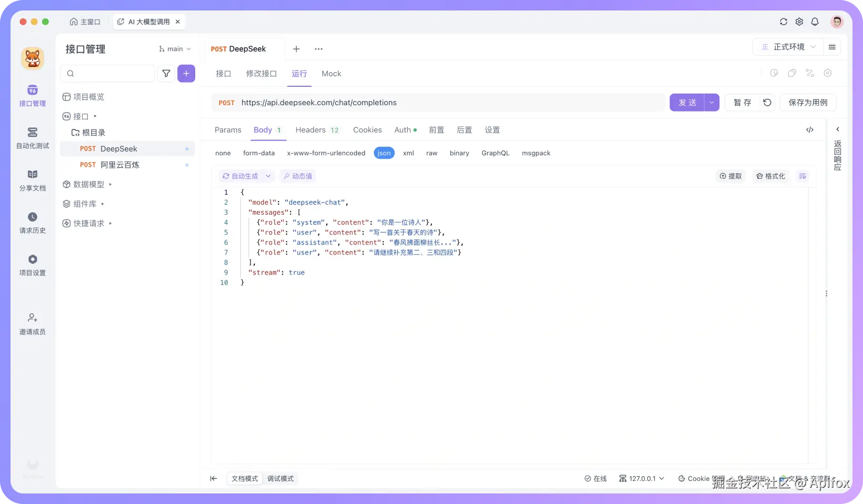Switch to the Mock tab
The height and width of the screenshot is (504, 863).
(x=332, y=74)
